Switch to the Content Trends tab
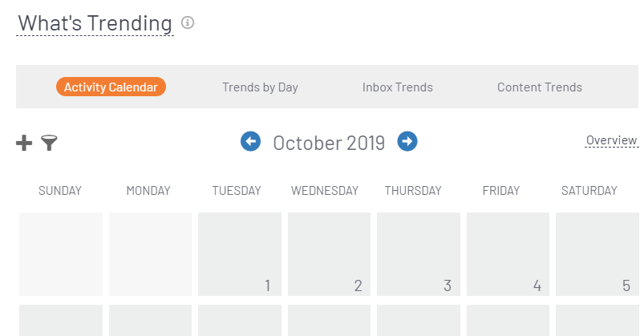644x336 pixels. [x=539, y=87]
